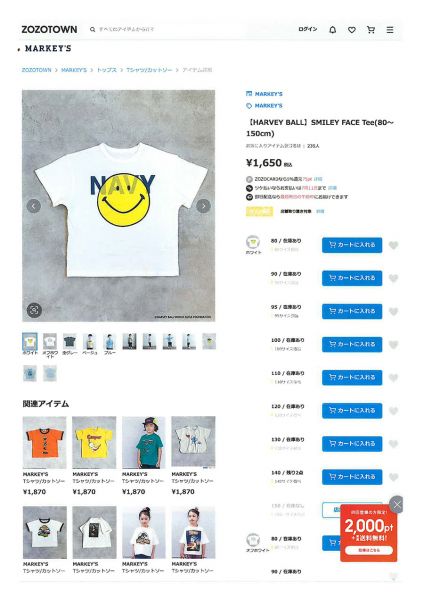Close the 2,000pt promotion popup
Image resolution: width=424 pixels, height=600 pixels.
(x=396, y=504)
